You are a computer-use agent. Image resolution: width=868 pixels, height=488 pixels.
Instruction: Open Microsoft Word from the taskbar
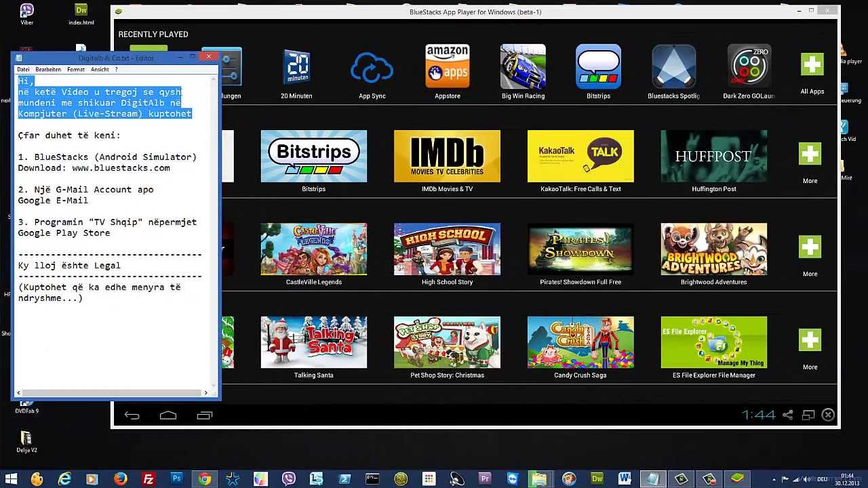tap(625, 479)
